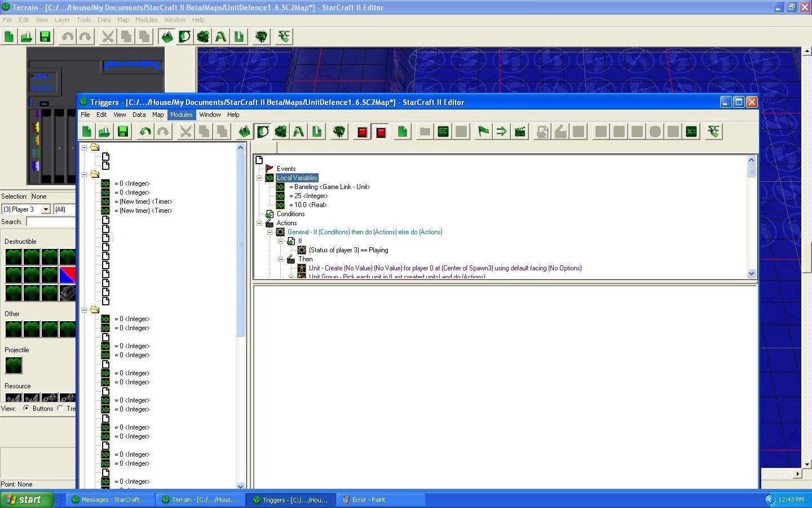This screenshot has width=812, height=508.
Task: Open the Player 3 dropdown
Action: point(46,209)
